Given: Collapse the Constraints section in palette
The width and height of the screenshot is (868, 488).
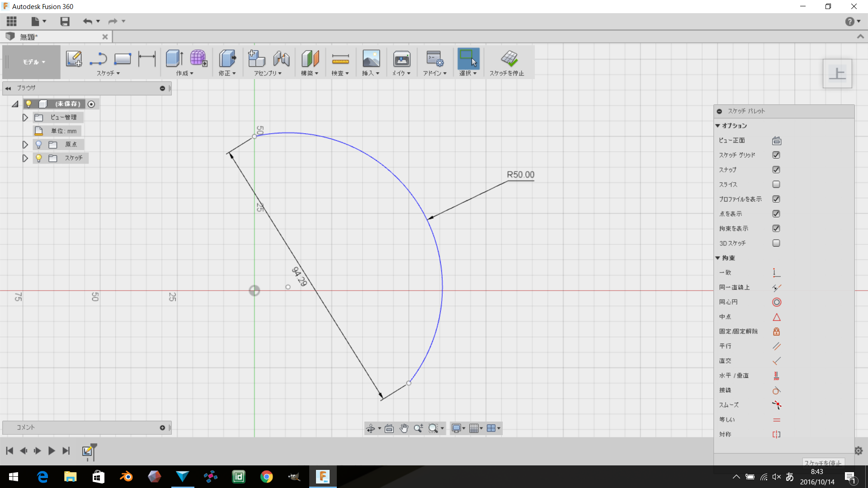Looking at the screenshot, I should (717, 258).
